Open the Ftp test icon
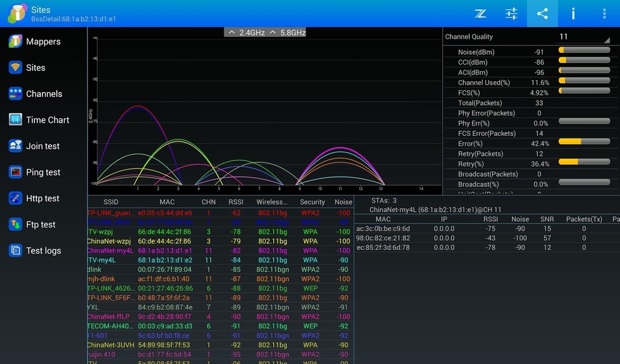620x364 pixels. click(x=15, y=224)
